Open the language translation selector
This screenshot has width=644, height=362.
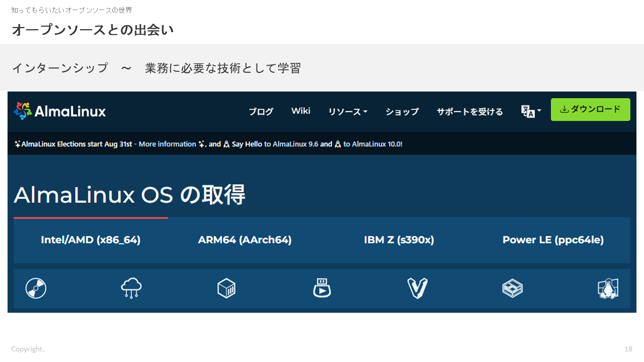tap(531, 111)
